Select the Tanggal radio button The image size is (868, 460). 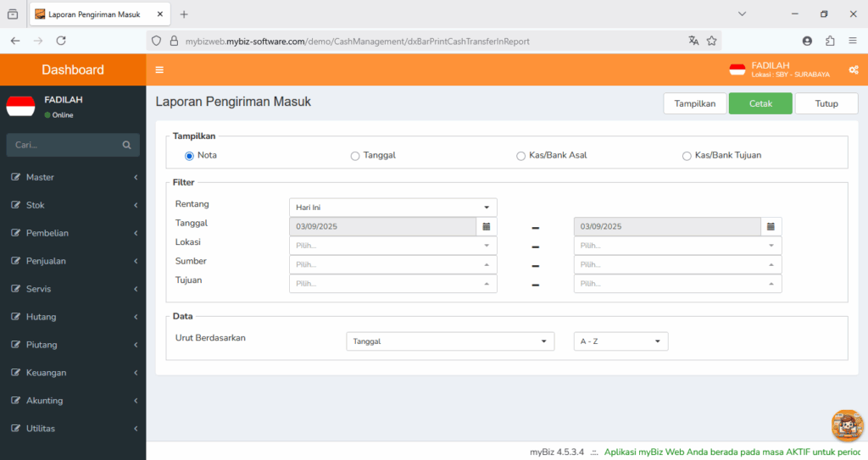(355, 156)
